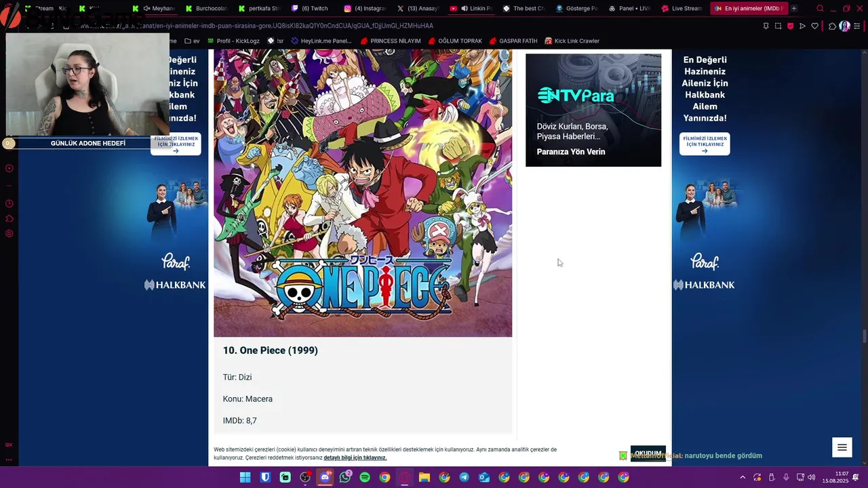Switch to the pertkafa tab

coord(260,8)
